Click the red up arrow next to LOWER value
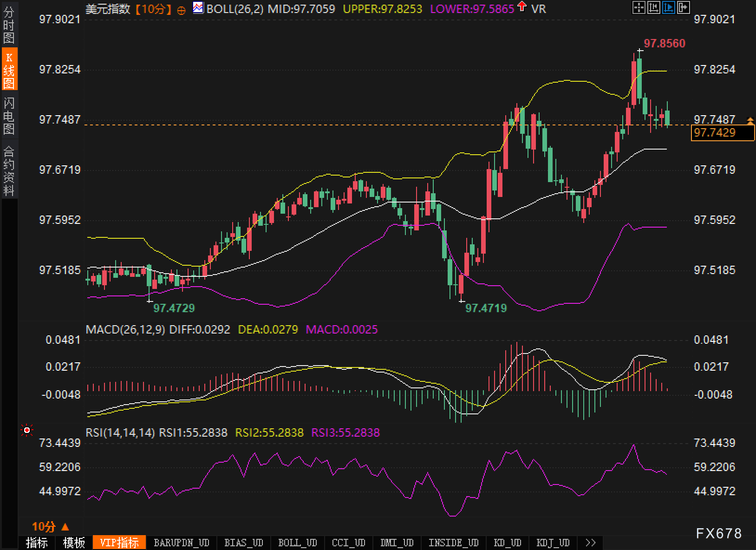 (522, 7)
